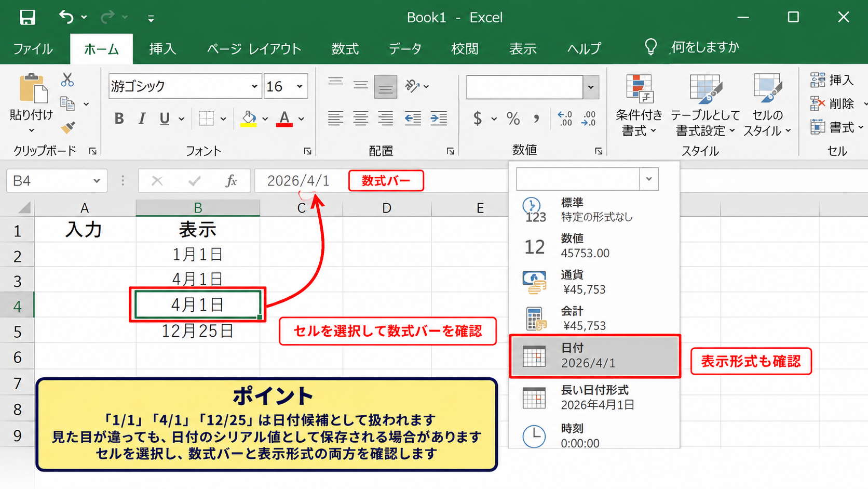Open the ヘルプ tab
The width and height of the screenshot is (868, 489).
coord(584,49)
